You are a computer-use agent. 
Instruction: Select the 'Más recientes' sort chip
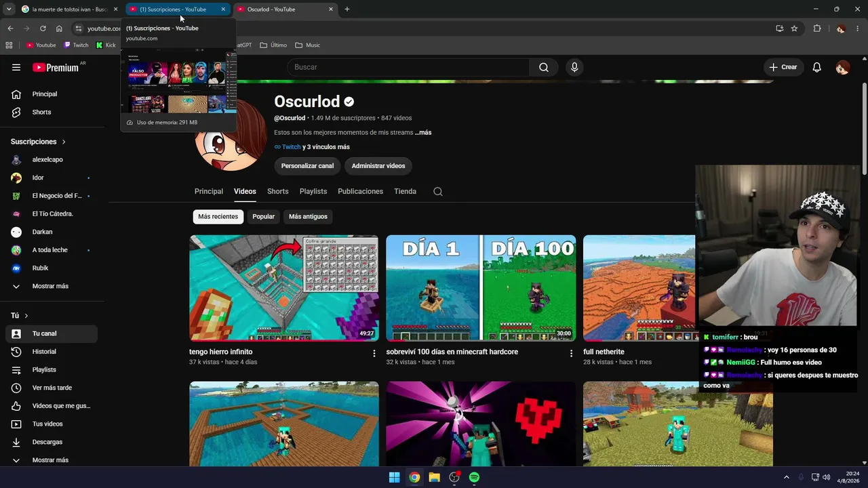click(x=218, y=217)
